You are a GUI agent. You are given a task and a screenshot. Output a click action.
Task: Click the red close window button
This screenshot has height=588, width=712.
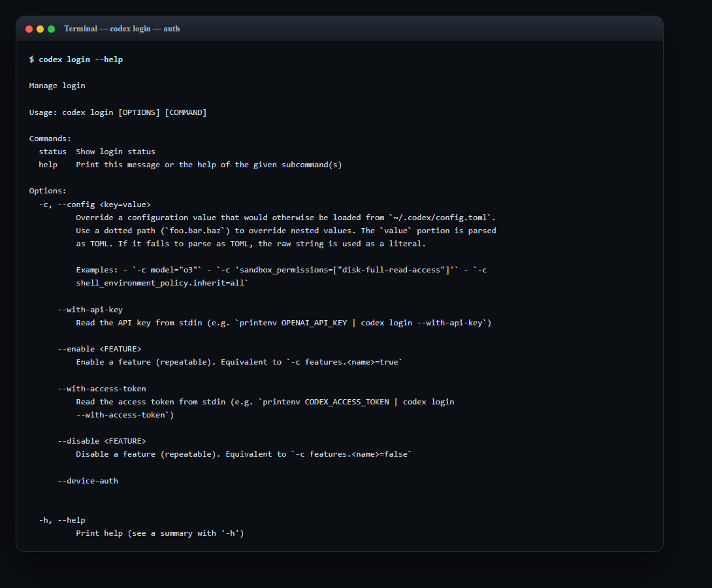29,29
